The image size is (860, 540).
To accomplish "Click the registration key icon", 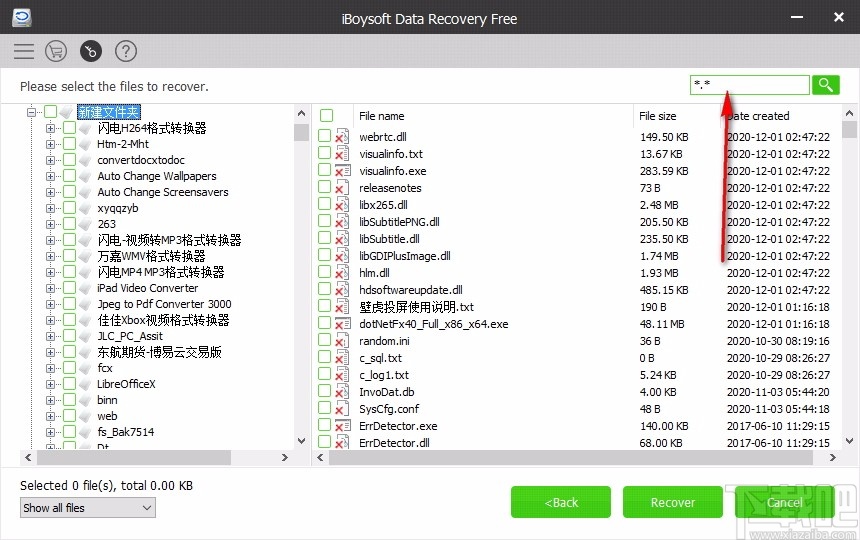I will click(x=91, y=52).
